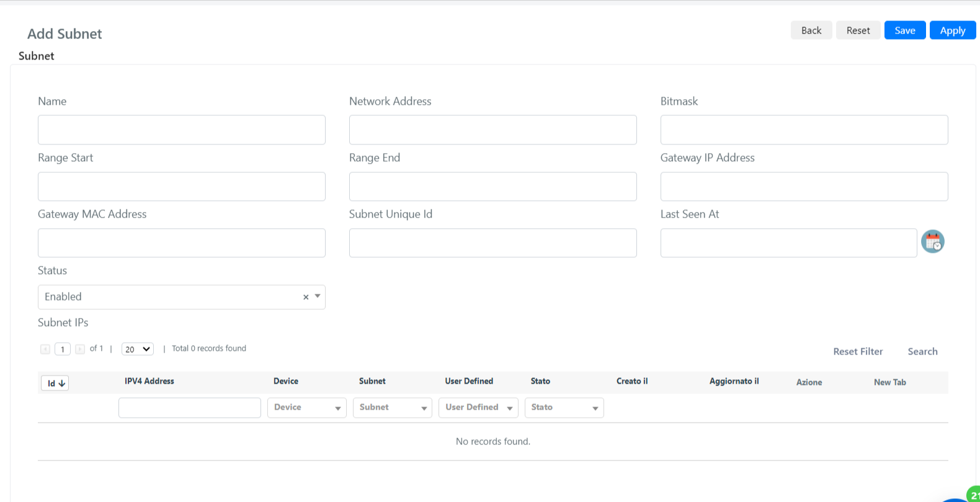
Task: Click the Reset button
Action: (x=858, y=30)
